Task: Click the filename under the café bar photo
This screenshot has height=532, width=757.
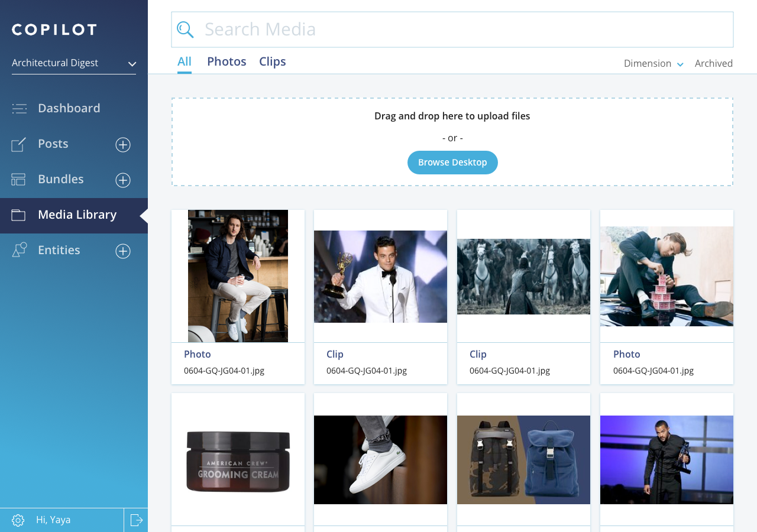Action: [224, 371]
